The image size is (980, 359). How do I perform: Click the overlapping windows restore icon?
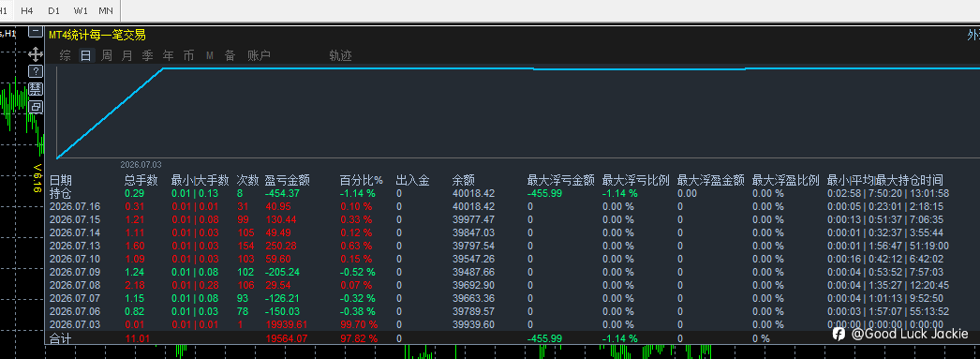pos(36,106)
